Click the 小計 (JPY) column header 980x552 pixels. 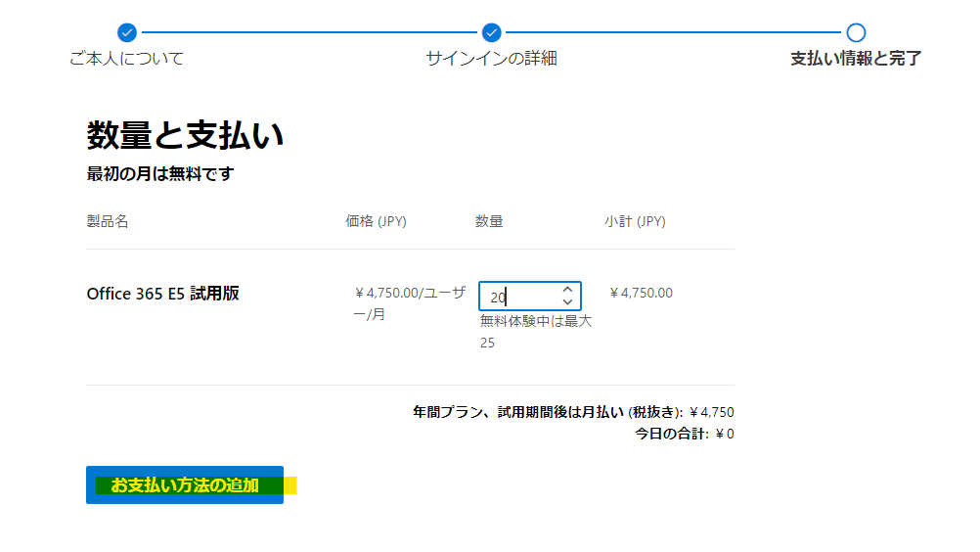(x=635, y=221)
